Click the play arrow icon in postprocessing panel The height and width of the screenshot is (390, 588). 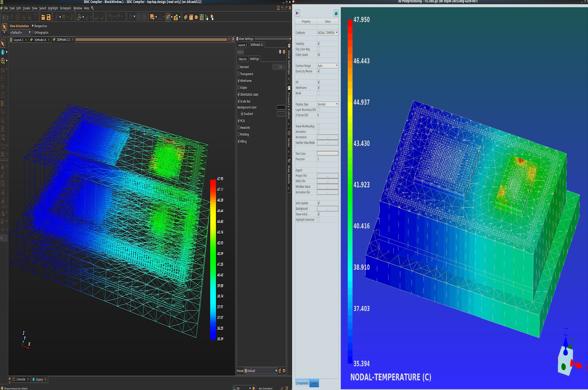pos(297,13)
